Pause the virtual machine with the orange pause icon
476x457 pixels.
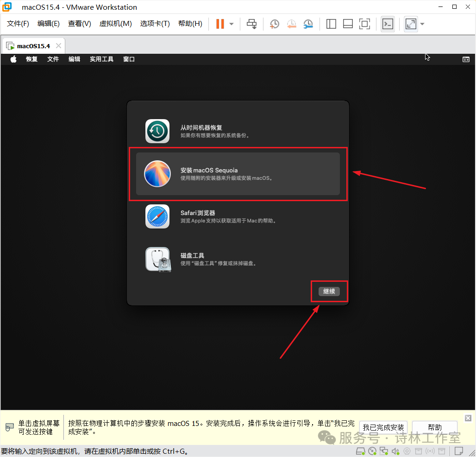[x=220, y=24]
